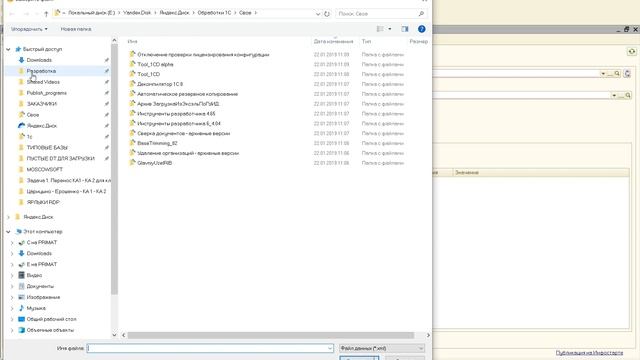Select the Разработка folder in the sidebar
The width and height of the screenshot is (640, 360).
click(x=41, y=71)
